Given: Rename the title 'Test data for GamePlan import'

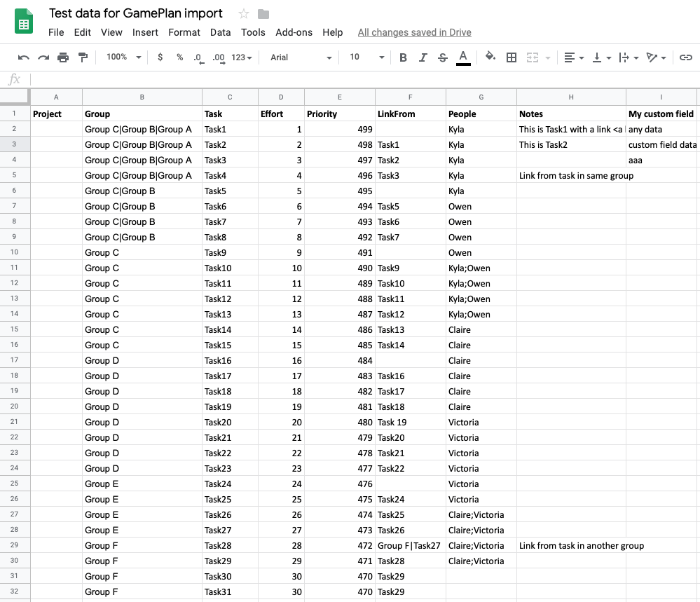Looking at the screenshot, I should coord(136,13).
